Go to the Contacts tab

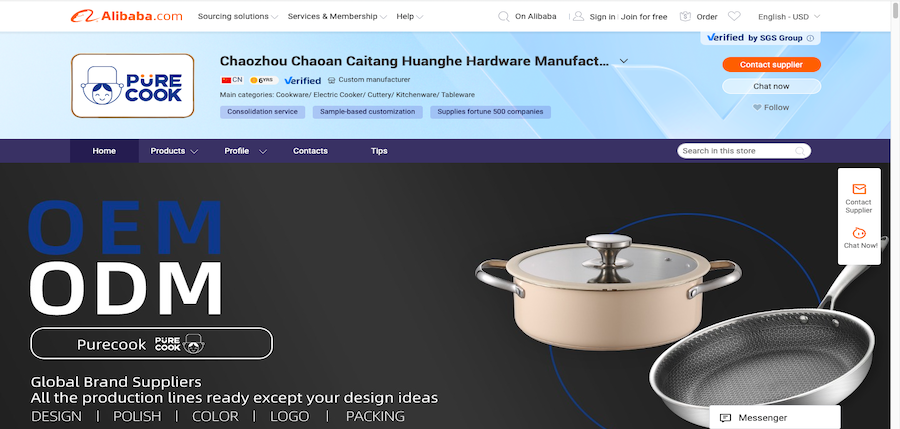(310, 151)
